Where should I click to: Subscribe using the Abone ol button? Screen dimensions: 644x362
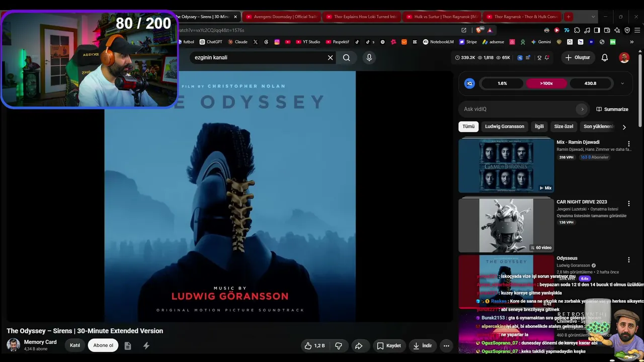pos(103,345)
